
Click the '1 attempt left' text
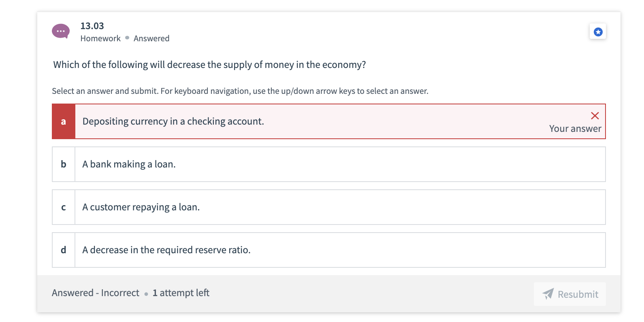(x=181, y=292)
